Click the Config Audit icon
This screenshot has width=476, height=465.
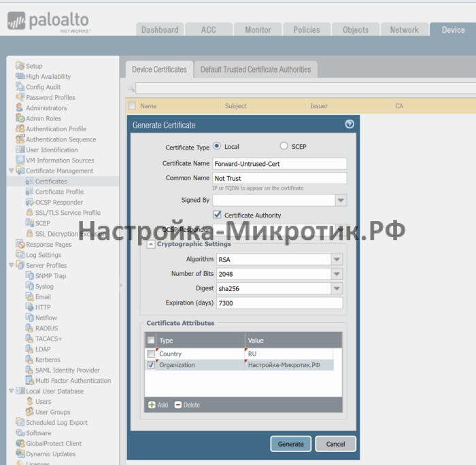pos(20,86)
